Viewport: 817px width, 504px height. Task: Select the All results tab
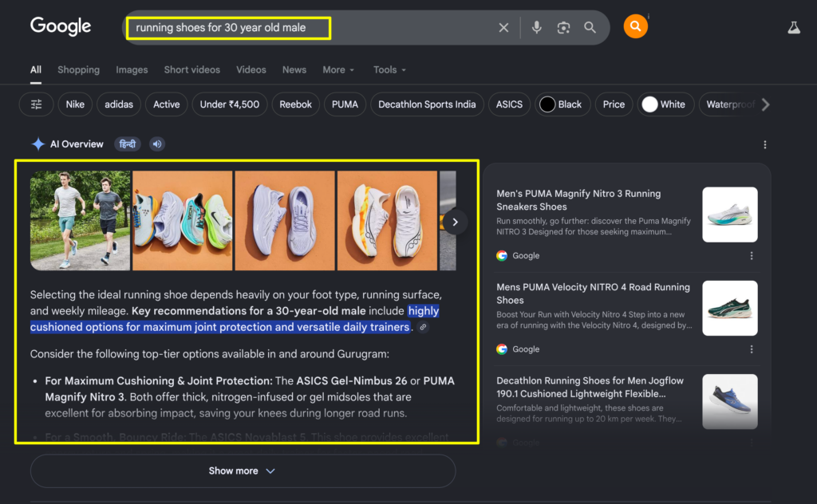(35, 69)
